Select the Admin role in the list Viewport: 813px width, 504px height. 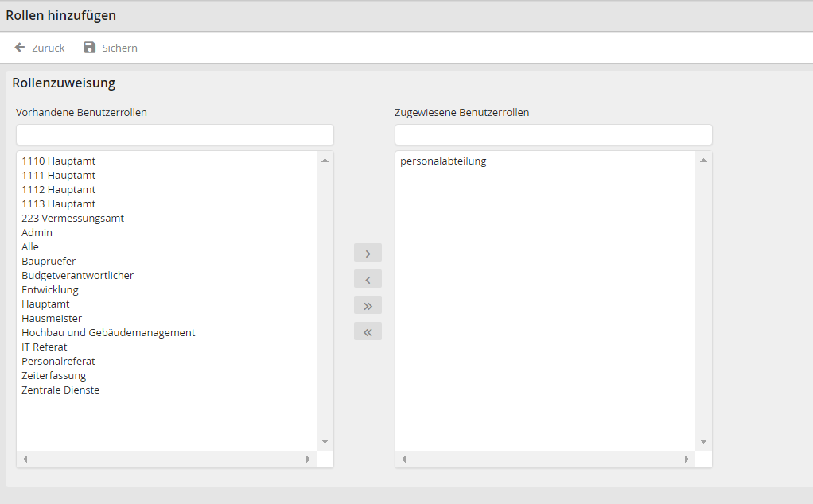point(37,233)
